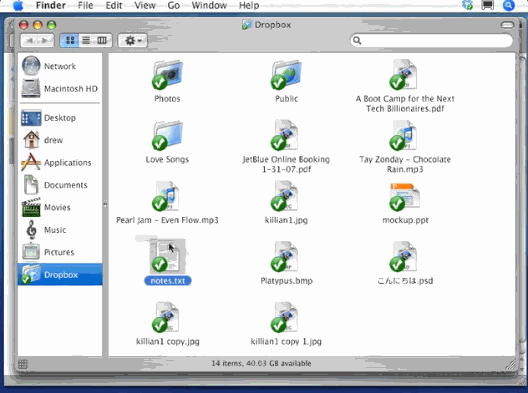Click the Love Songs folder label
This screenshot has height=393, width=528.
pyautogui.click(x=167, y=159)
